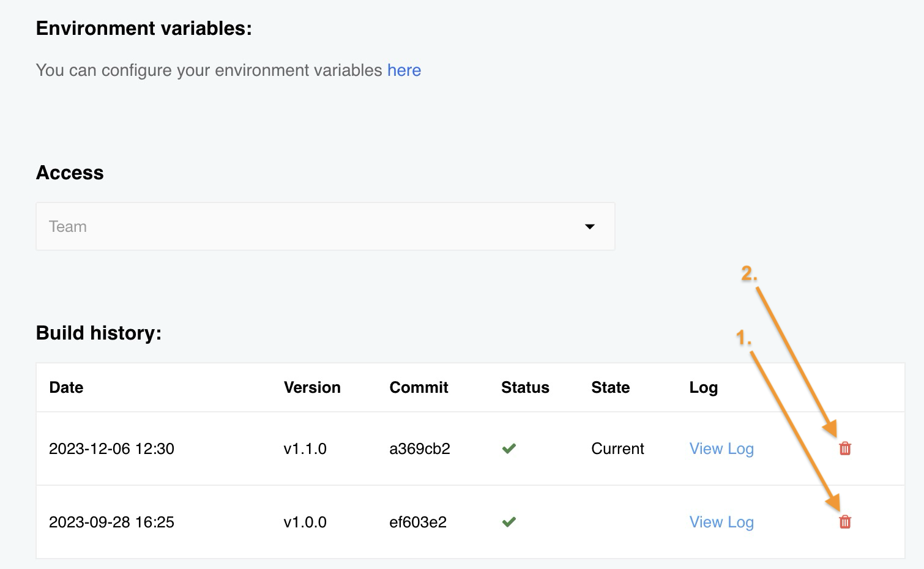
Task: Click green checkmark status of v1.1.0 build
Action: (509, 448)
